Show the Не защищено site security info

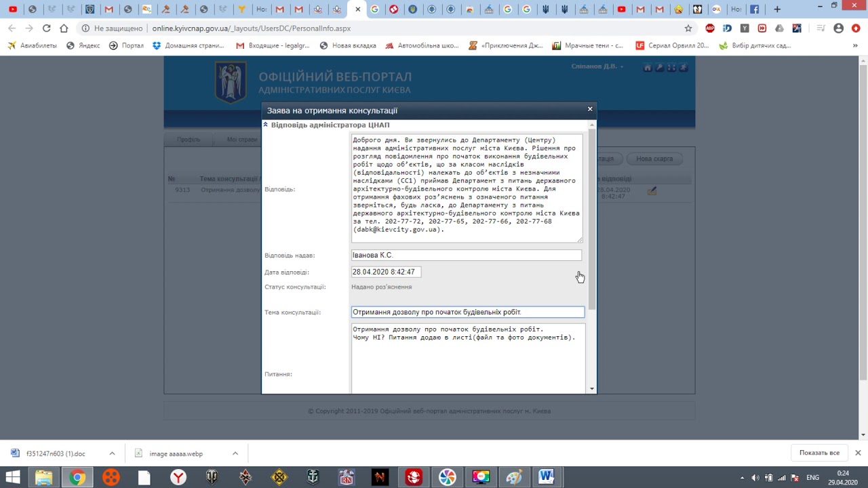coord(112,28)
